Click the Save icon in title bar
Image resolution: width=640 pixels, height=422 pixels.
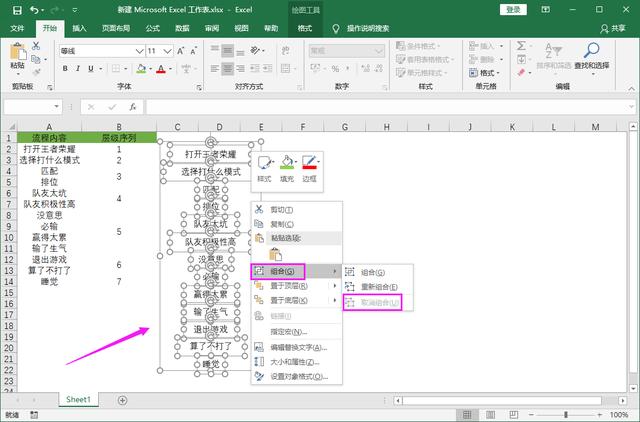(x=17, y=10)
